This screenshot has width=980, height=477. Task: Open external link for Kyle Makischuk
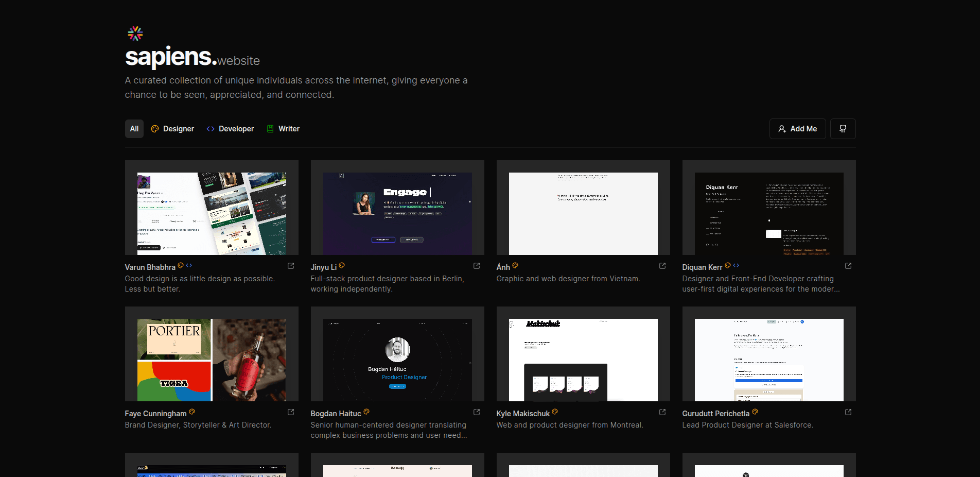click(x=662, y=412)
